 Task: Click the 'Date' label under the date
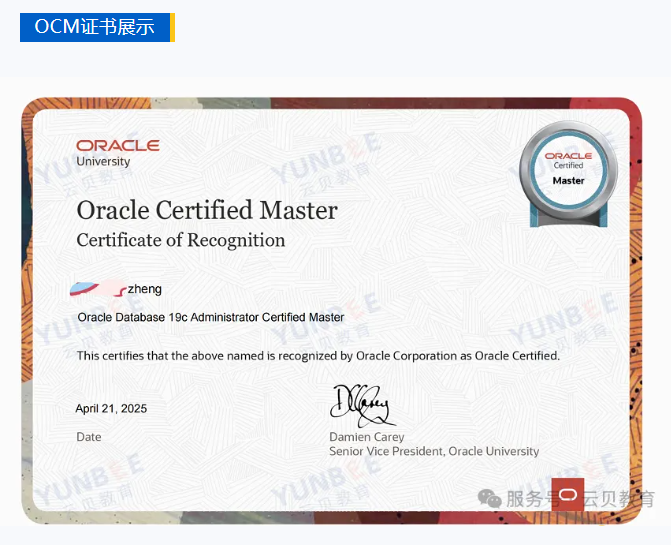(89, 437)
